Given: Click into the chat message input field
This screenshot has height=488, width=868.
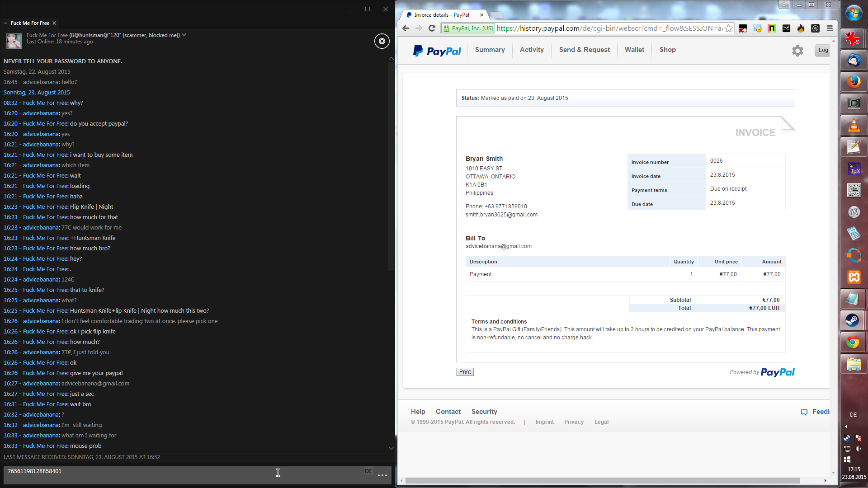Looking at the screenshot, I should coord(181,475).
